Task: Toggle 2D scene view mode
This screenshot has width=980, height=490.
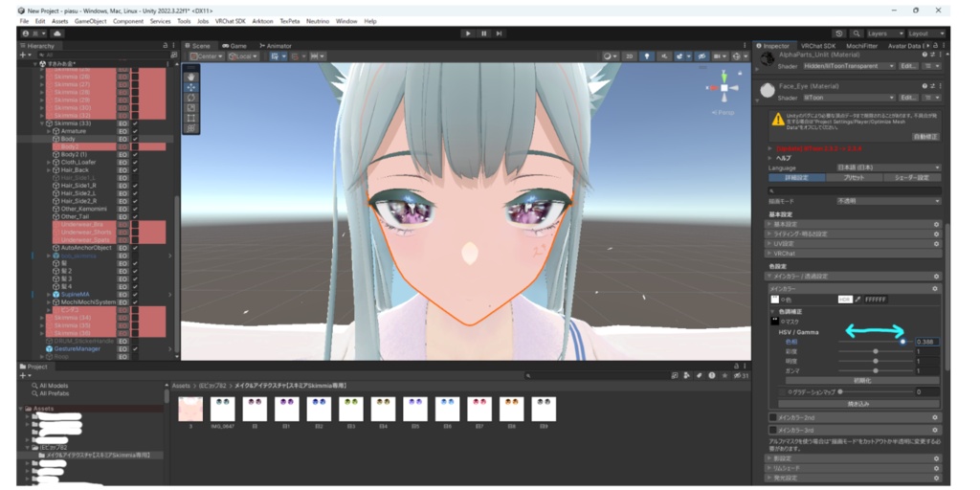Action: pos(630,56)
